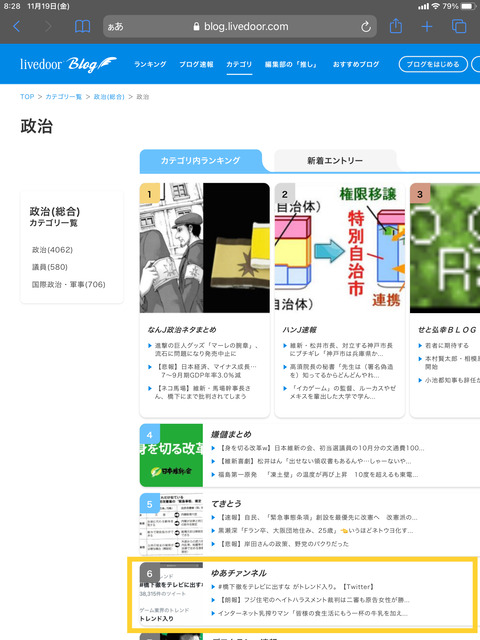Screen dimensions: 480x640
Task: Open article 若者に期待する
Action: 447,345
